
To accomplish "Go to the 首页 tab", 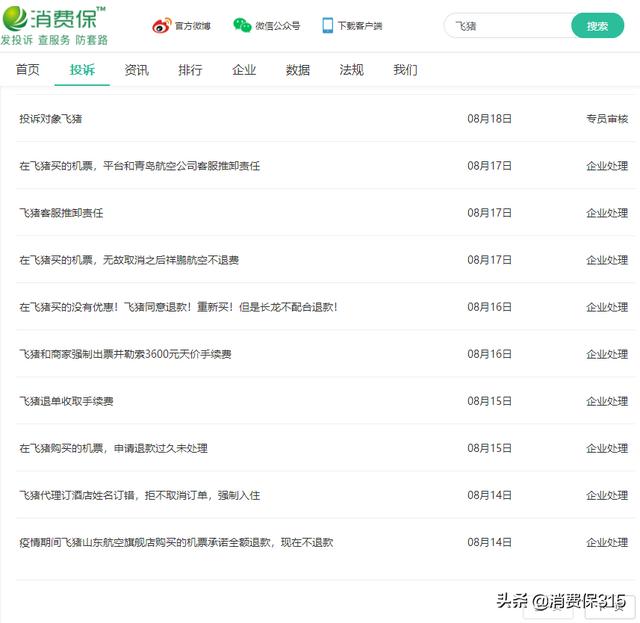I will coord(28,70).
